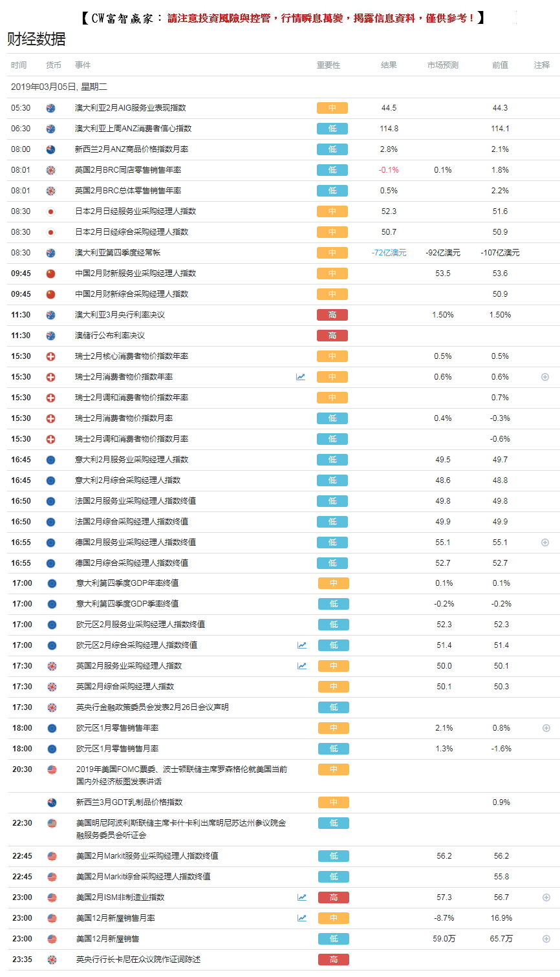Open chart icon for 美国12月新屋销售月率
Viewport: 560px width, 977px height.
tap(302, 918)
